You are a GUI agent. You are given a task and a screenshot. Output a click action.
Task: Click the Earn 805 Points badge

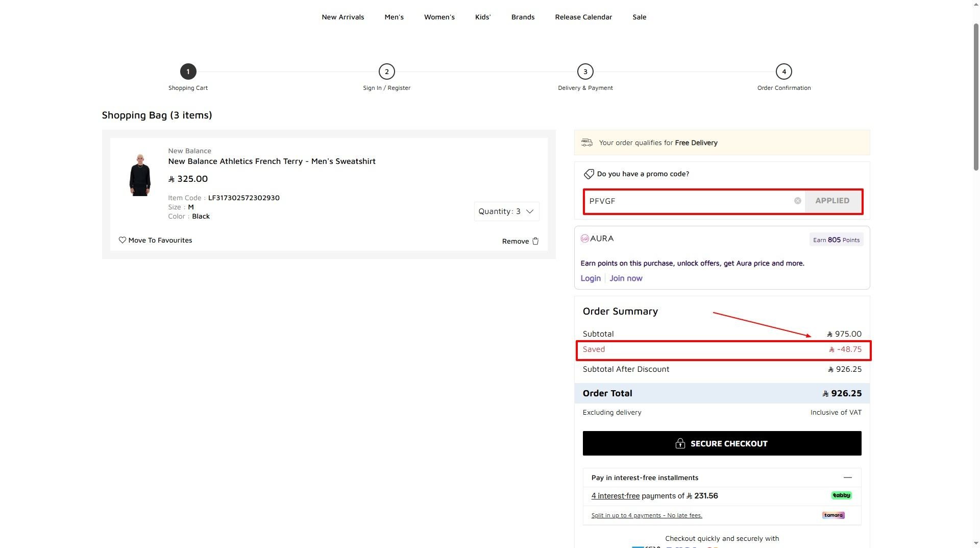click(x=836, y=240)
